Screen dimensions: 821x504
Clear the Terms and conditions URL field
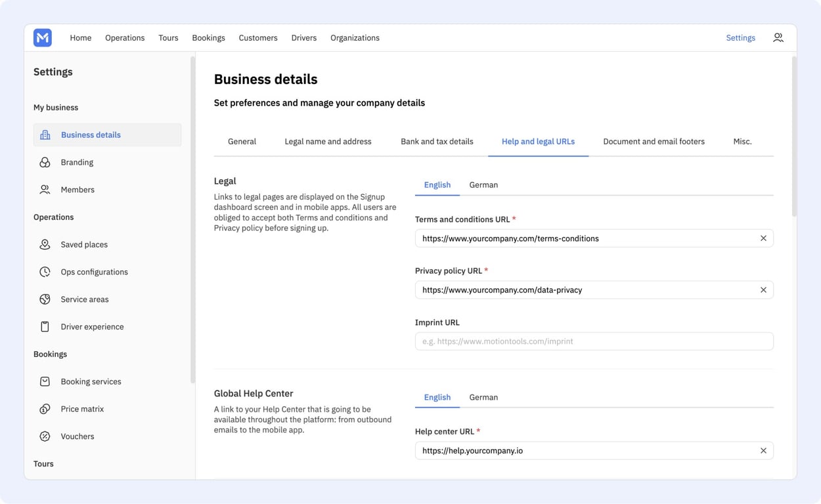[763, 238]
